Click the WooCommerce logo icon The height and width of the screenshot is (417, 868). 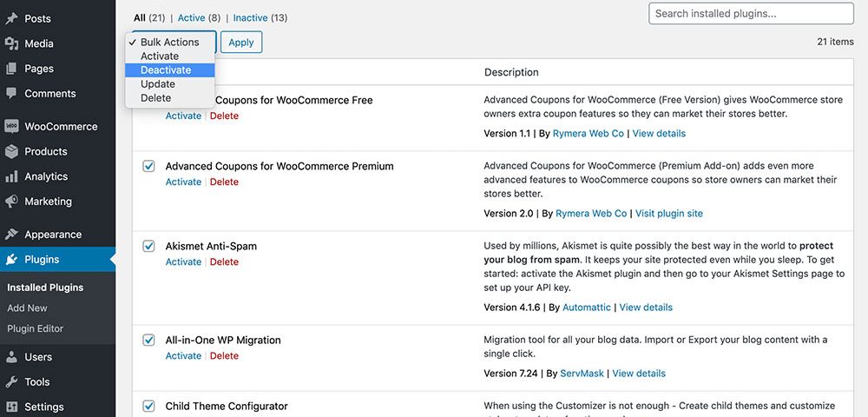pos(11,126)
